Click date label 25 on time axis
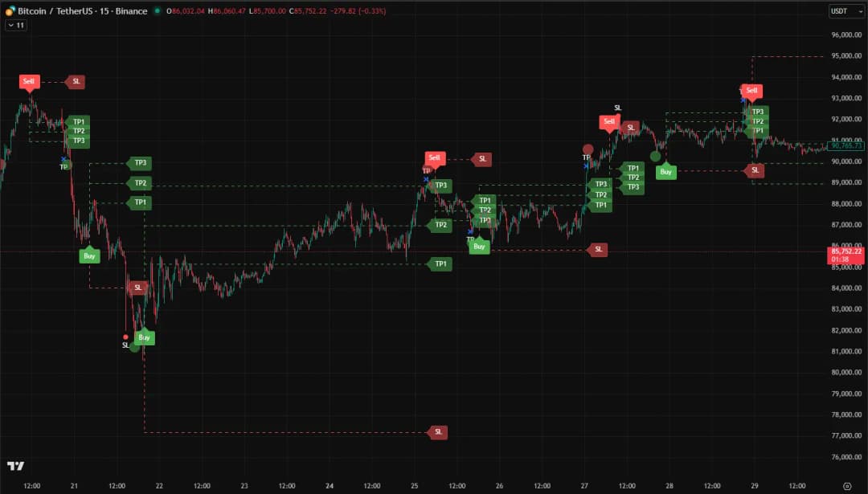Image resolution: width=868 pixels, height=494 pixels. tap(414, 486)
